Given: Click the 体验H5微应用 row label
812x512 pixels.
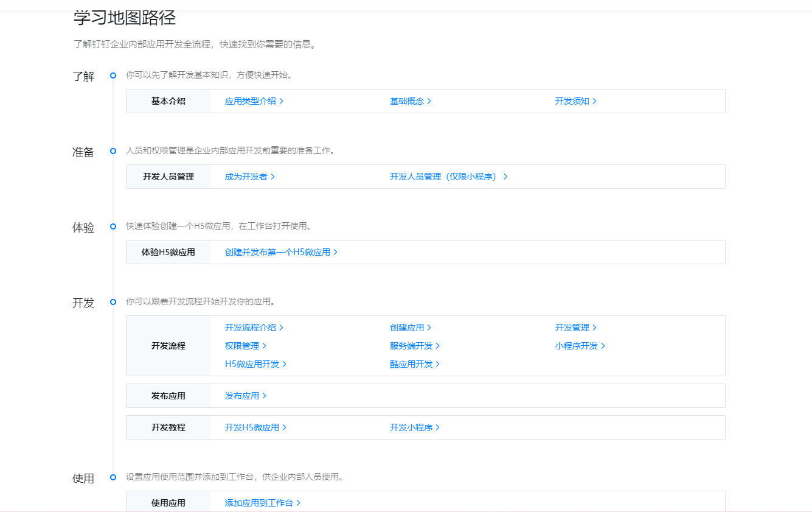Looking at the screenshot, I should [168, 252].
